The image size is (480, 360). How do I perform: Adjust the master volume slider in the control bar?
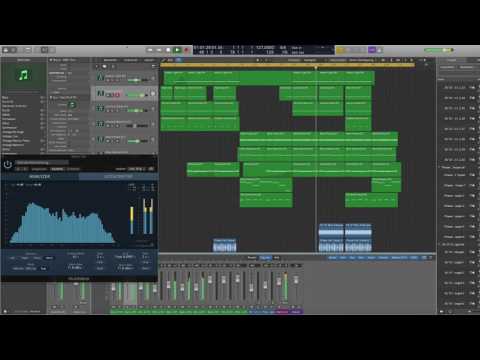click(x=439, y=50)
